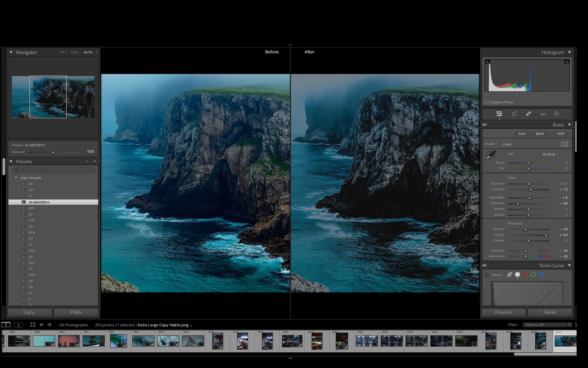
Task: Select the 01-MOODY-1 preset
Action: [53, 202]
